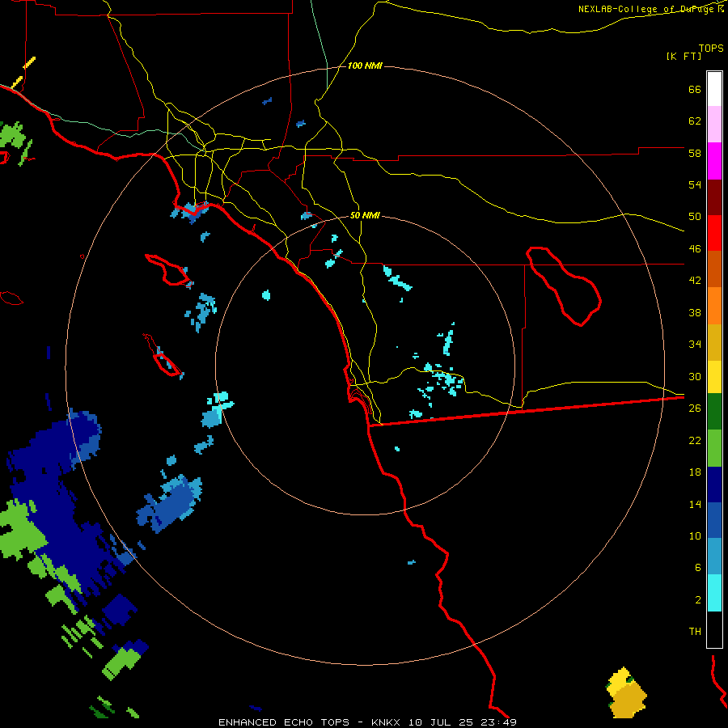728x728 pixels.
Task: Select the light green legend band
Action: pyautogui.click(x=714, y=448)
